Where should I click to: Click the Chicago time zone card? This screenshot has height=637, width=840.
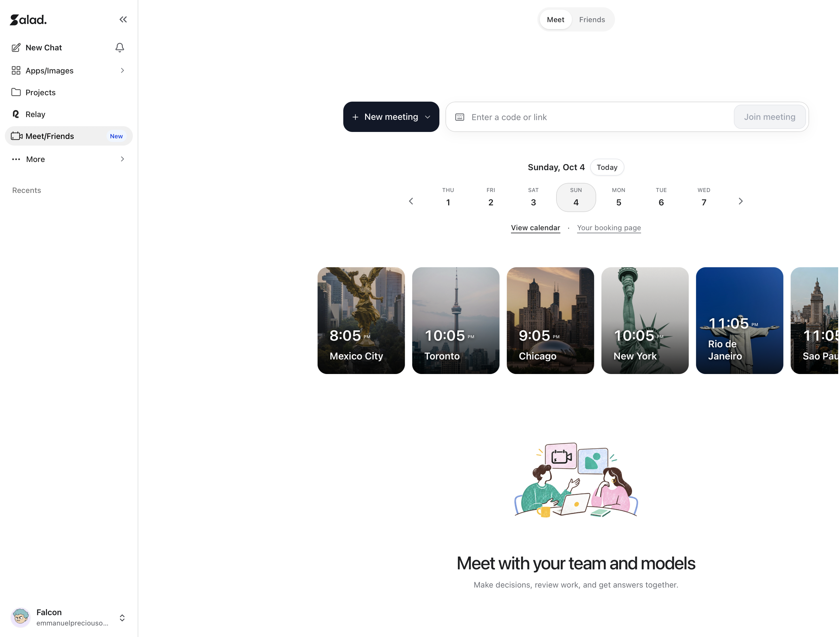[550, 321]
